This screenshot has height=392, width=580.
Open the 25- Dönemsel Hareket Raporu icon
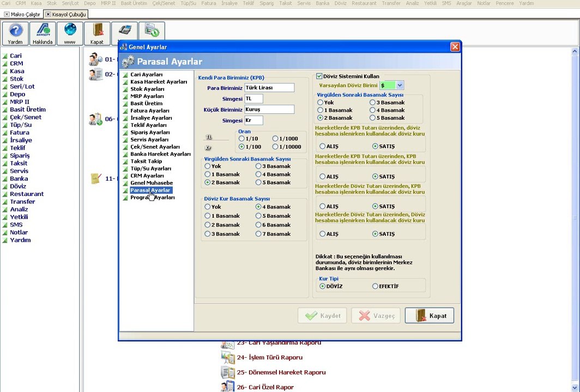[227, 372]
